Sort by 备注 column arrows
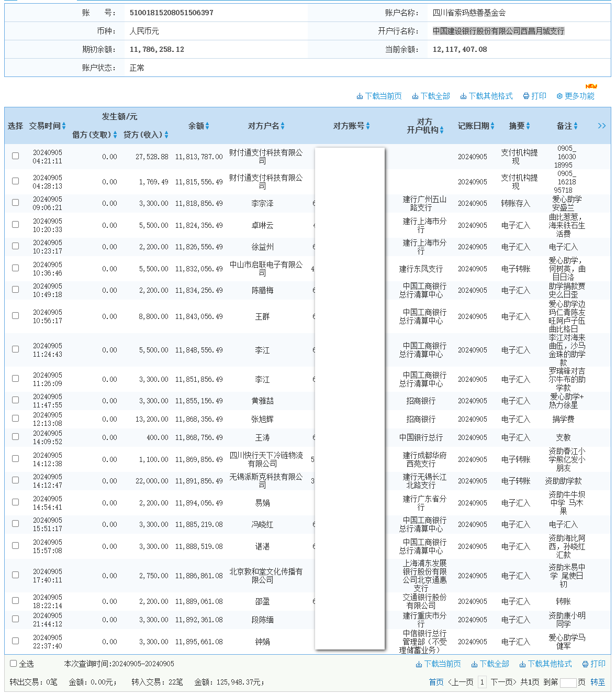Image resolution: width=616 pixels, height=694 pixels. click(576, 126)
